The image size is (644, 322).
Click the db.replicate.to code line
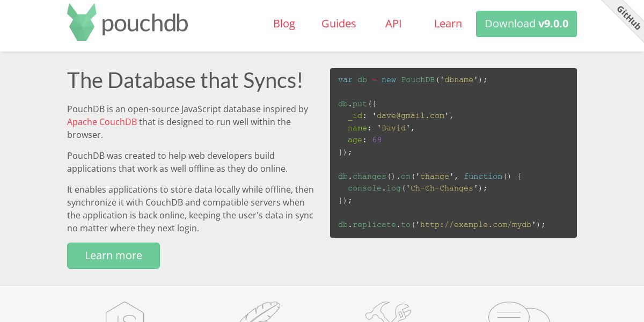click(442, 224)
